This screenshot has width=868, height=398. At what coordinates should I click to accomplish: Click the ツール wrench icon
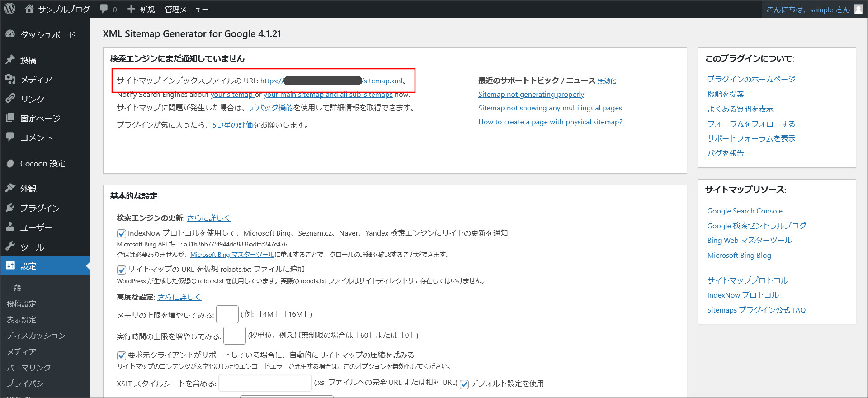coord(10,246)
